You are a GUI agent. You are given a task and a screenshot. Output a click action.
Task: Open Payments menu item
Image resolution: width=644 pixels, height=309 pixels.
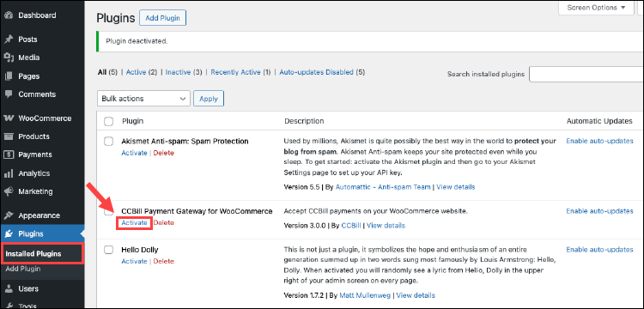[x=35, y=154]
